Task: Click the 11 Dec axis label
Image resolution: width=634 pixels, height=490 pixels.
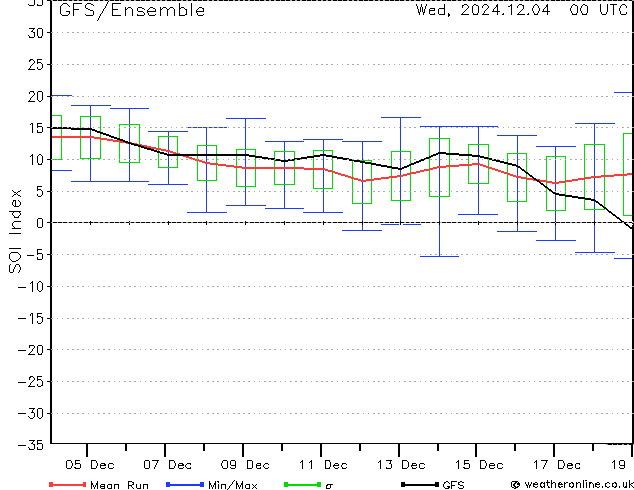Action: [x=323, y=465]
